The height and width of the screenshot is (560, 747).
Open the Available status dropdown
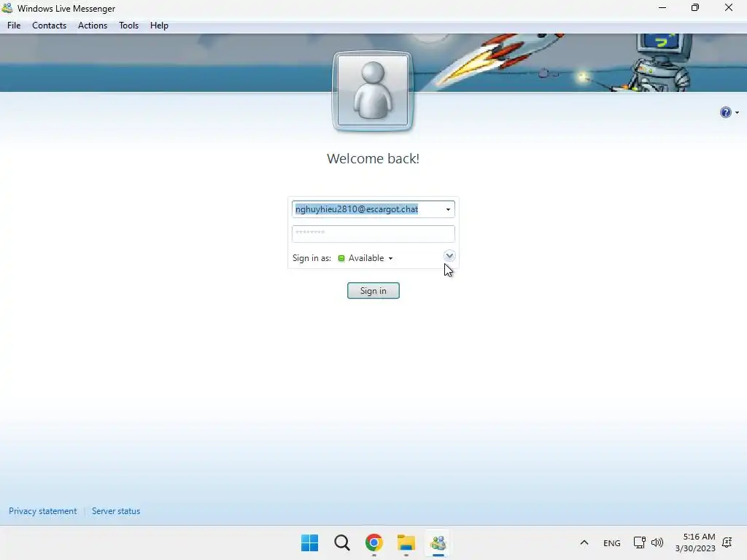pyautogui.click(x=371, y=258)
